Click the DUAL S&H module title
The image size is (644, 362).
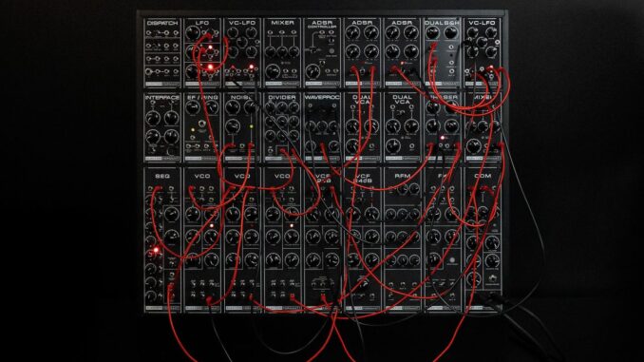442,23
